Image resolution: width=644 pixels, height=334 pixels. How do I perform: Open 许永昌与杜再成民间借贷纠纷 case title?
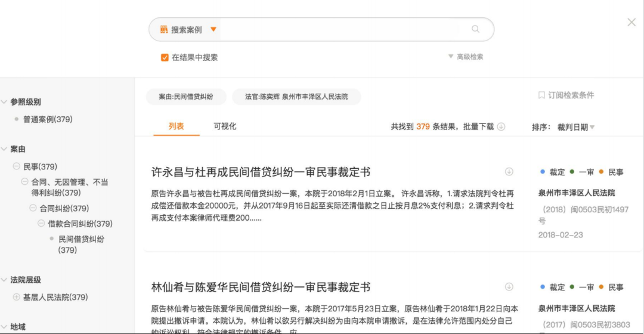point(261,172)
